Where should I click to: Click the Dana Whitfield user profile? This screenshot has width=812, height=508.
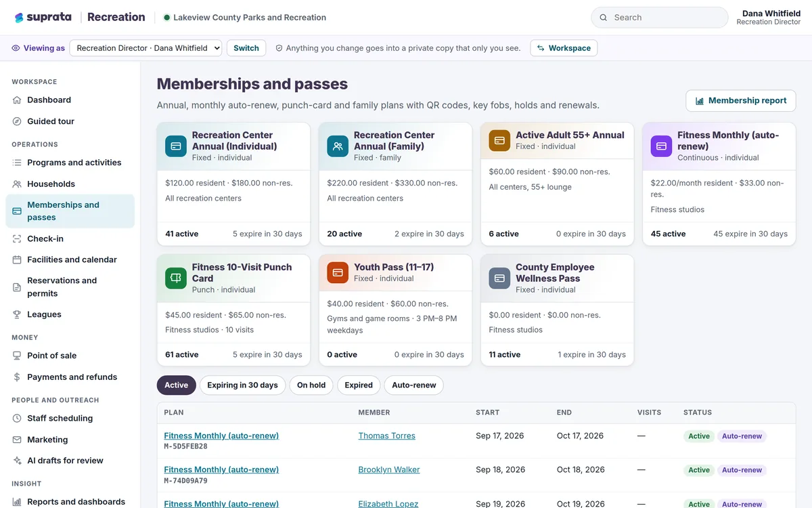[769, 18]
